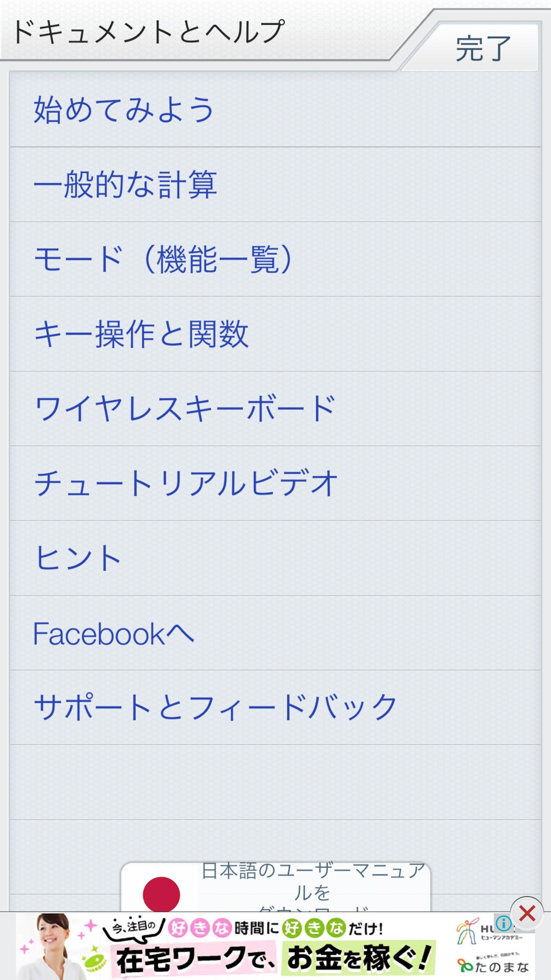Open the 始めてみよう getting started guide
The width and height of the screenshot is (551, 980).
point(124,109)
